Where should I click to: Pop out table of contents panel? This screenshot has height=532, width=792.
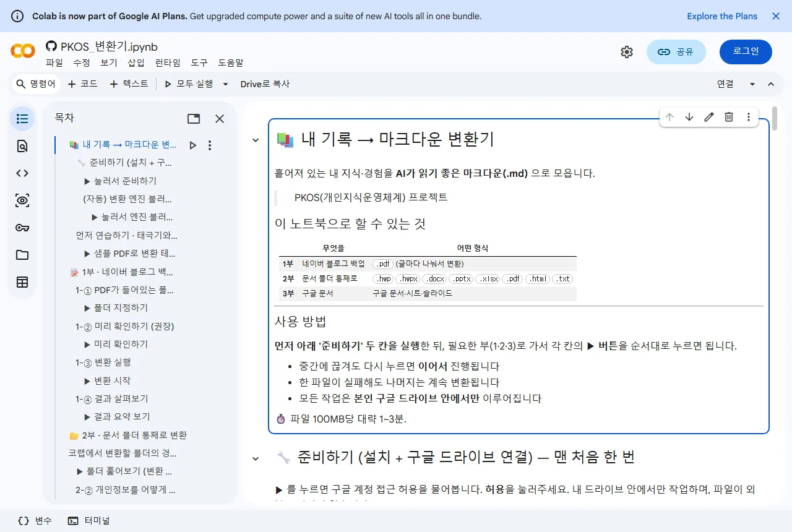194,119
